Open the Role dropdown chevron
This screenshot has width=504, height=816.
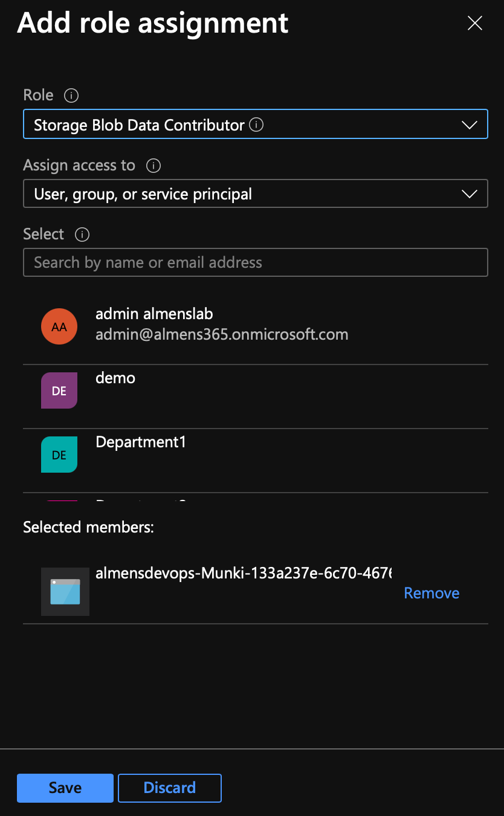click(x=469, y=125)
